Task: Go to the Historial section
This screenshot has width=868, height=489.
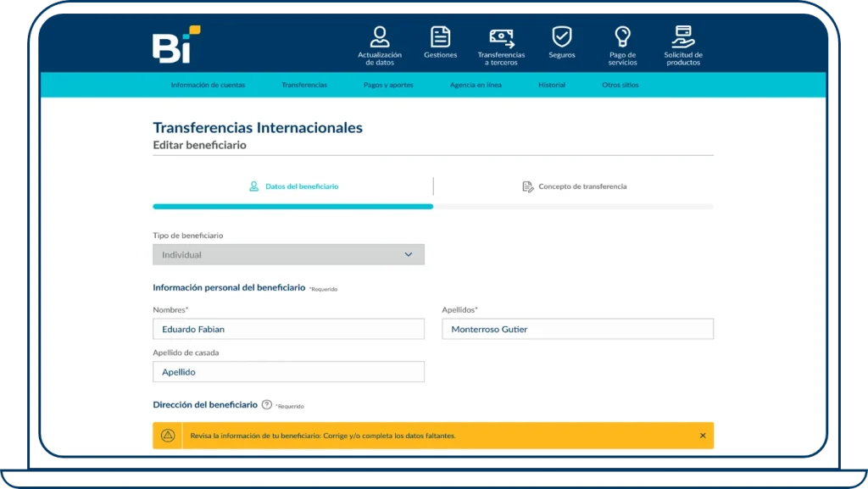Action: [552, 85]
